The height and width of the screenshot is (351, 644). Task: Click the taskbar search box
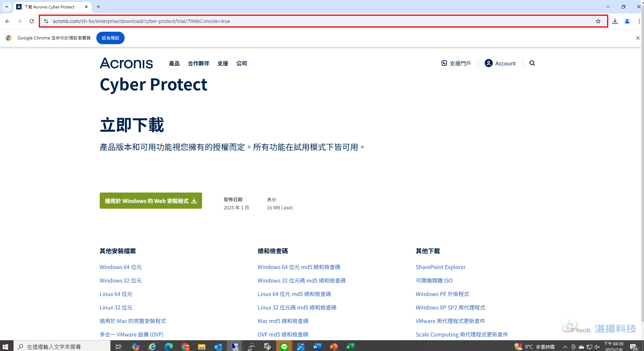click(x=62, y=346)
